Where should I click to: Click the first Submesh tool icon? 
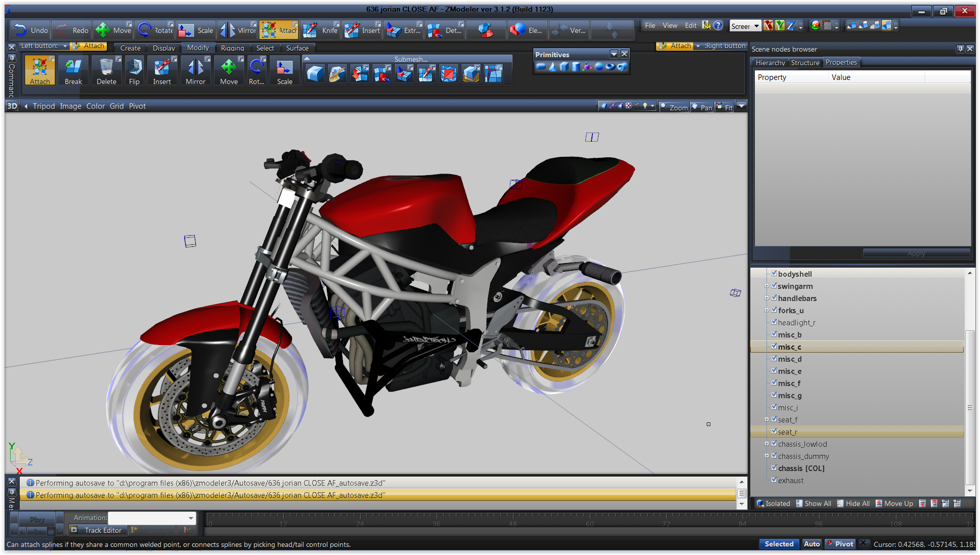(x=315, y=74)
